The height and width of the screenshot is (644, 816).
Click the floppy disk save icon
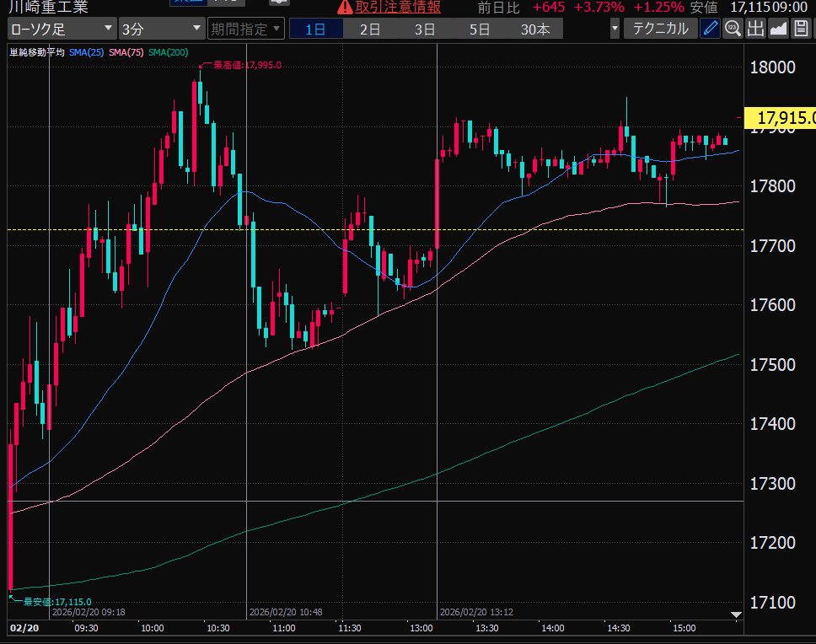click(x=801, y=29)
